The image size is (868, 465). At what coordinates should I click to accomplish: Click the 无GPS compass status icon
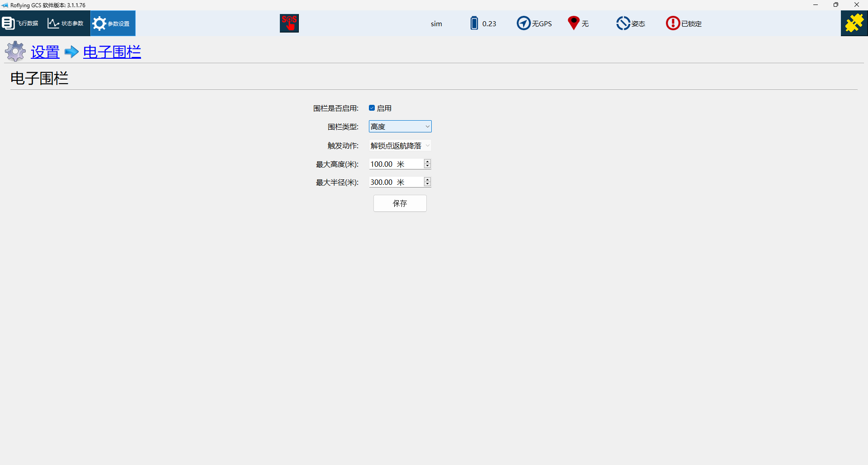(x=524, y=23)
